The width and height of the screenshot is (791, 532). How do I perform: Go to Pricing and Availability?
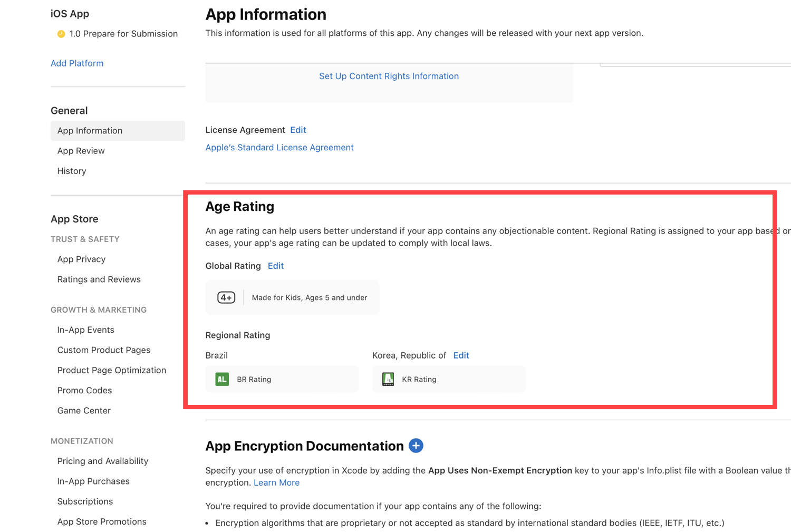(102, 461)
